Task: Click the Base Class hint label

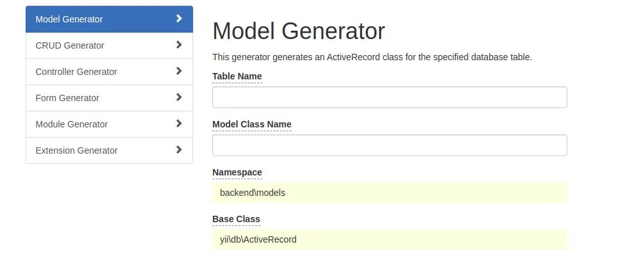Action: coord(236,219)
